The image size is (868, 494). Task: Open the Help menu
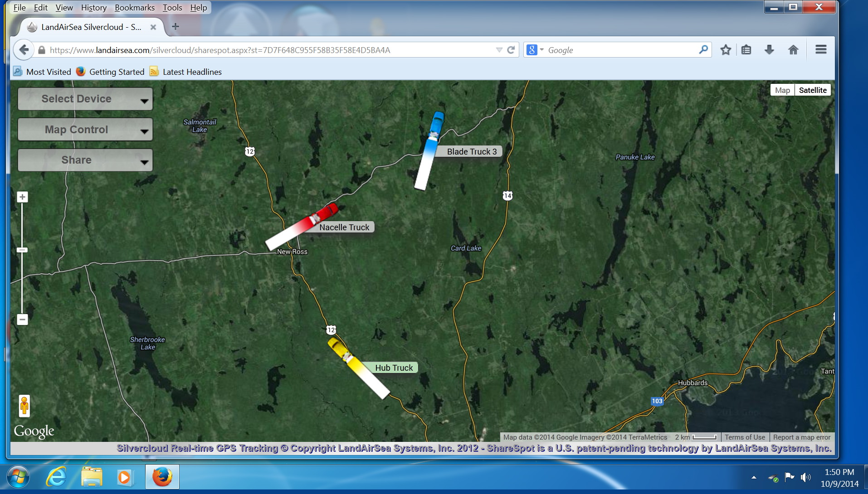(x=199, y=7)
